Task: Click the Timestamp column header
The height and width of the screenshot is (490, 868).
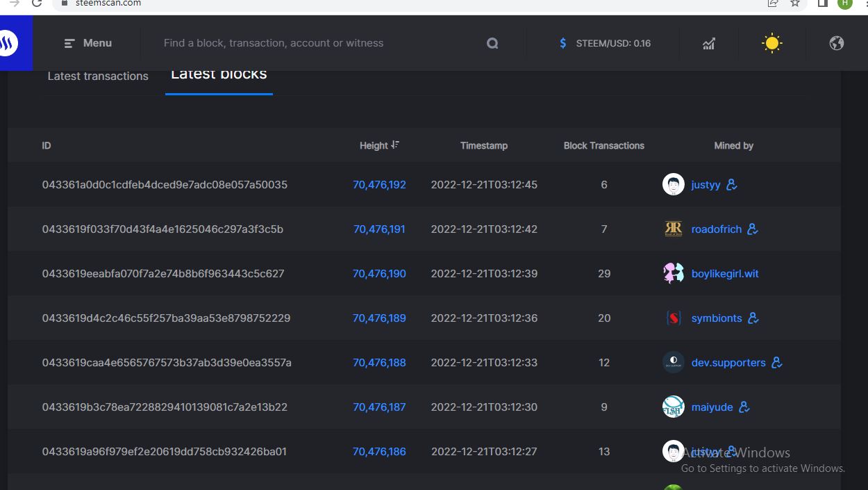Action: coord(484,145)
